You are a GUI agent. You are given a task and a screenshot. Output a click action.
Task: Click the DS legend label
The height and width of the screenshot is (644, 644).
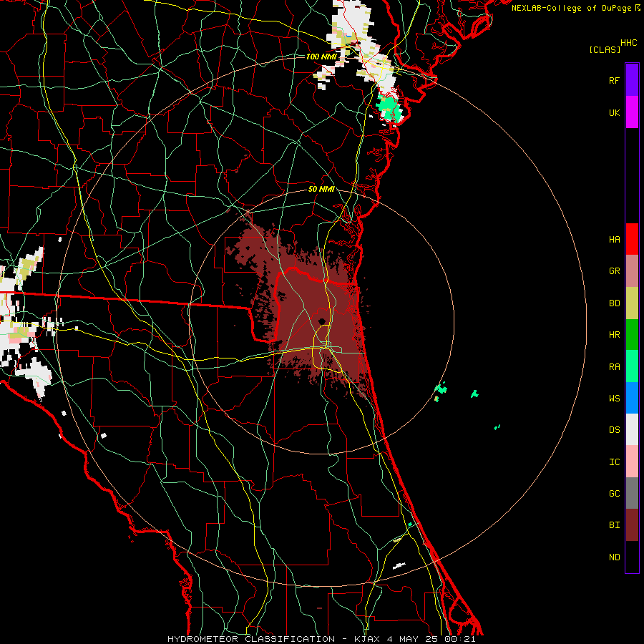point(614,430)
